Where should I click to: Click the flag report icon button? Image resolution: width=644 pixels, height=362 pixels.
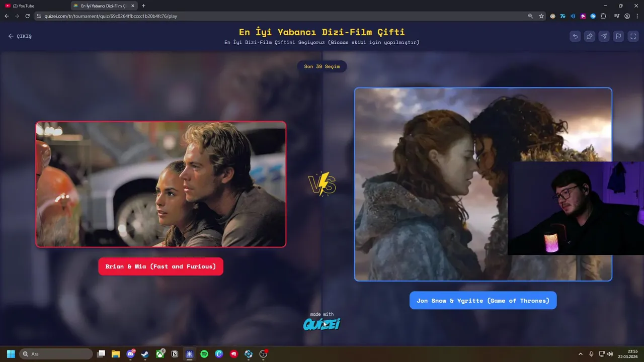click(x=619, y=36)
